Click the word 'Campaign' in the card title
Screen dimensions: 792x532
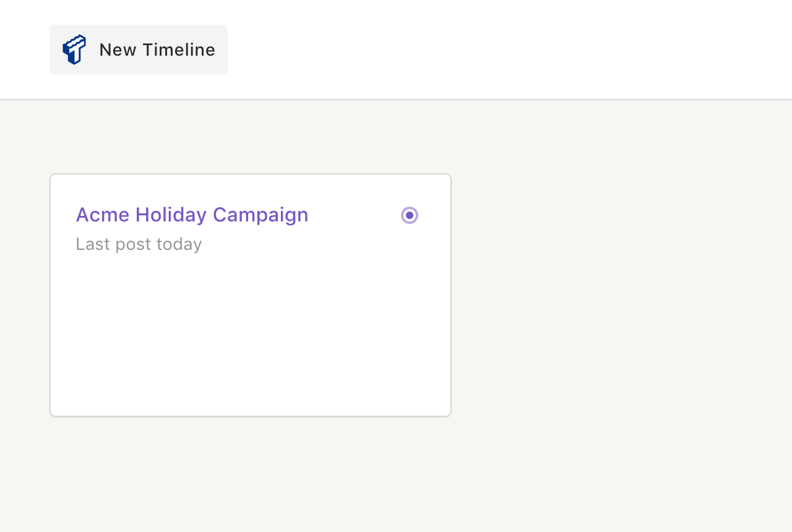point(260,215)
